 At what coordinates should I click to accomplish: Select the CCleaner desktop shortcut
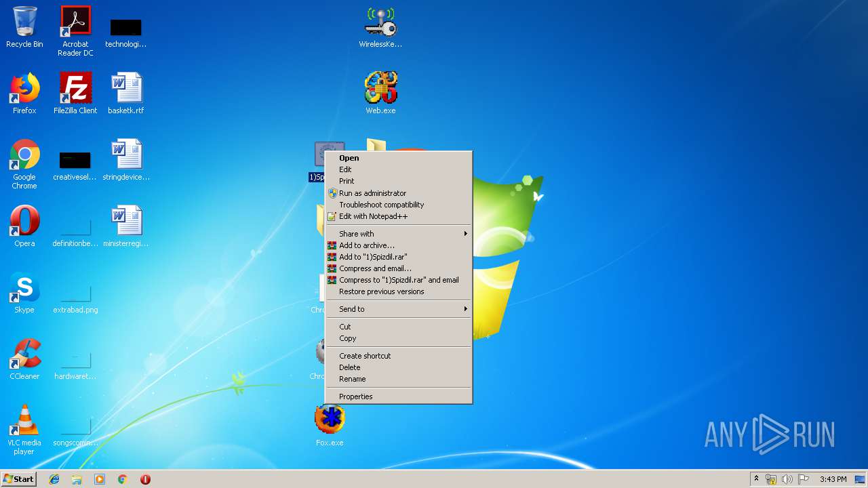[24, 359]
